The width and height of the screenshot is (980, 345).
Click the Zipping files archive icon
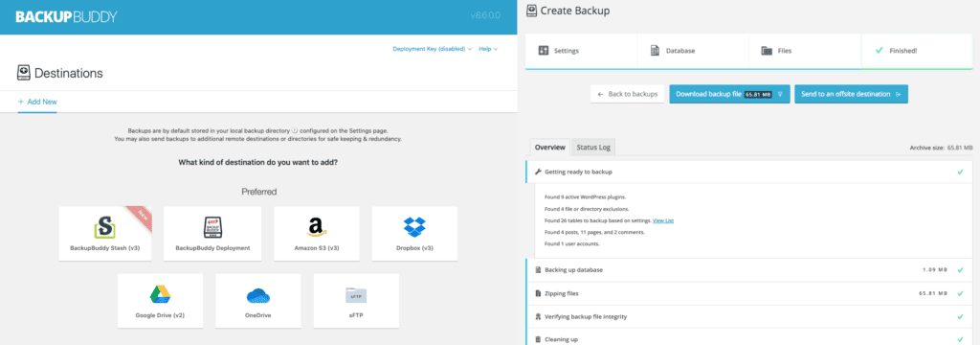click(538, 293)
